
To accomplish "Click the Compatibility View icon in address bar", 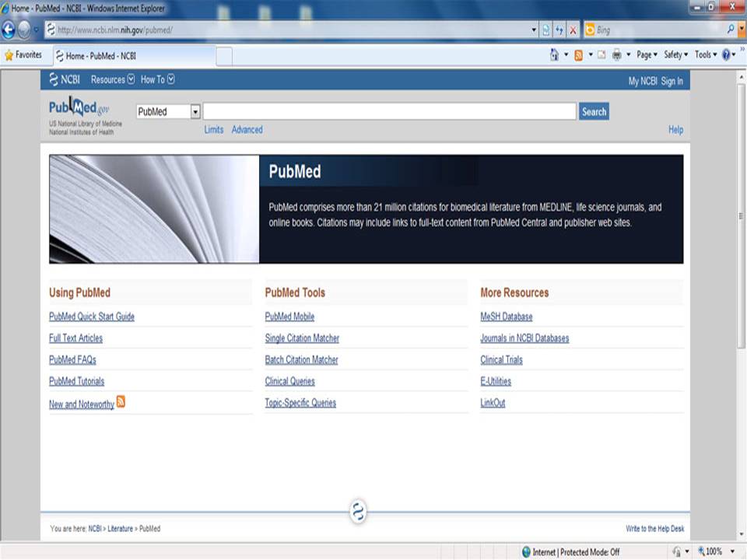I will point(546,30).
